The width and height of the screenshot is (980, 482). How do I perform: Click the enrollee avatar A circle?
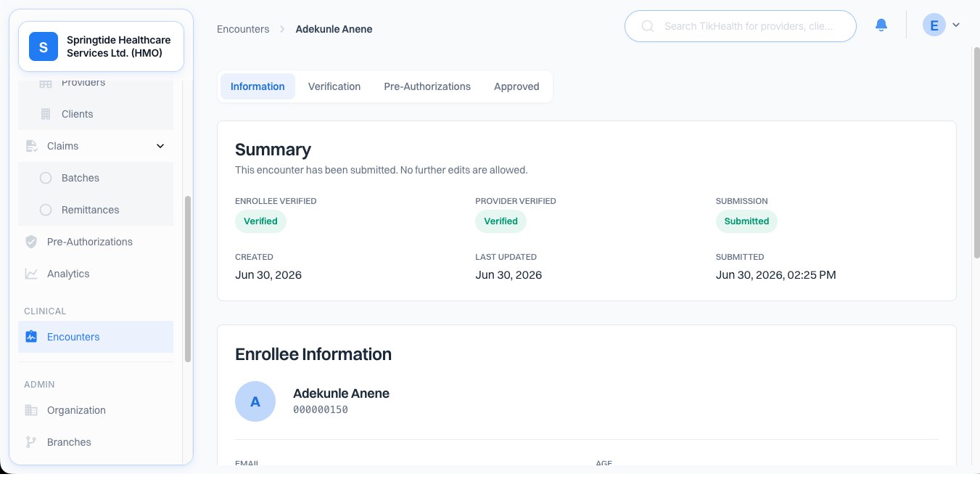coord(255,401)
